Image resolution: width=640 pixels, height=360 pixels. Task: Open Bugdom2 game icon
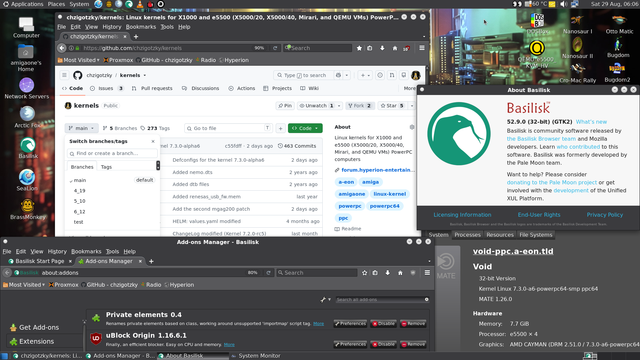pyautogui.click(x=617, y=72)
